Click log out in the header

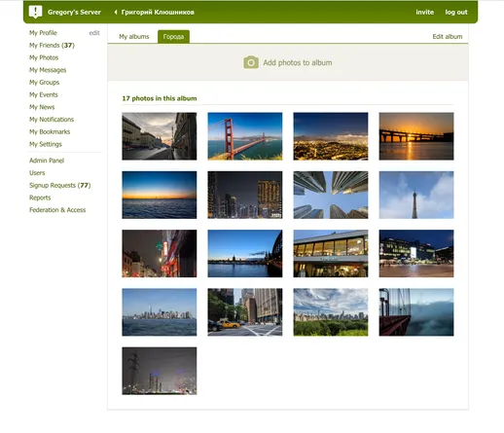point(456,12)
